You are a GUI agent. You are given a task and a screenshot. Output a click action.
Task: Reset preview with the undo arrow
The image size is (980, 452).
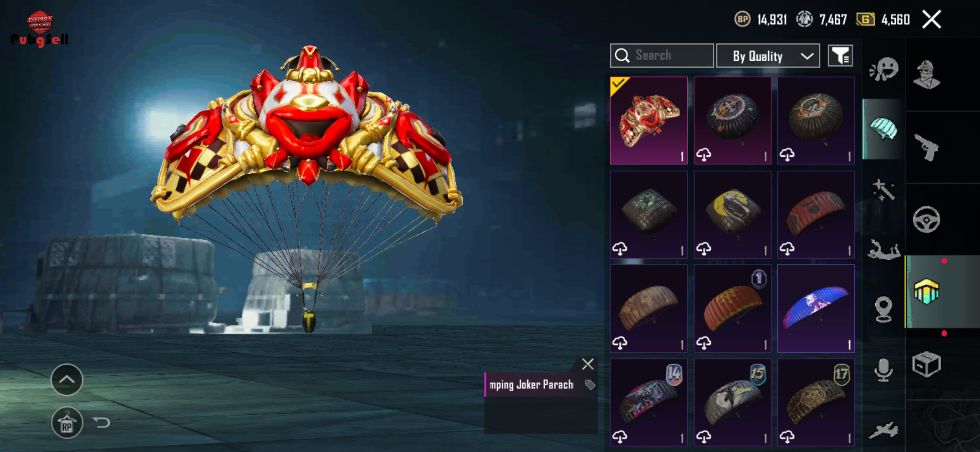point(102,423)
